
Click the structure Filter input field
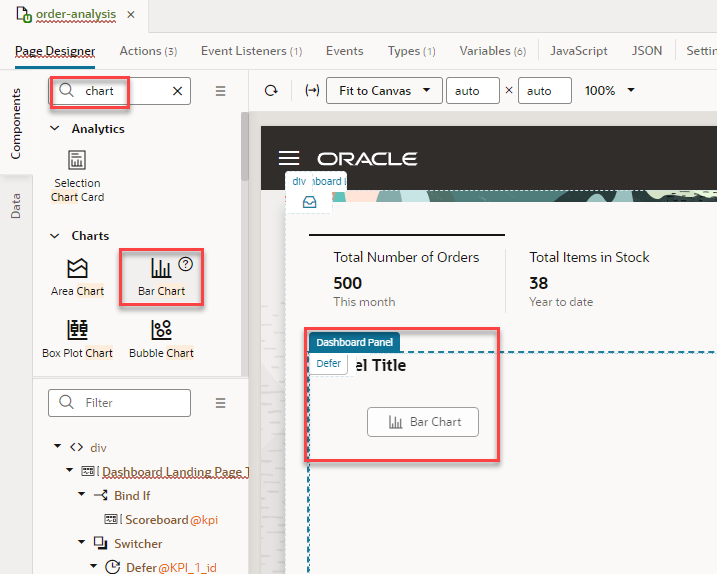point(120,403)
